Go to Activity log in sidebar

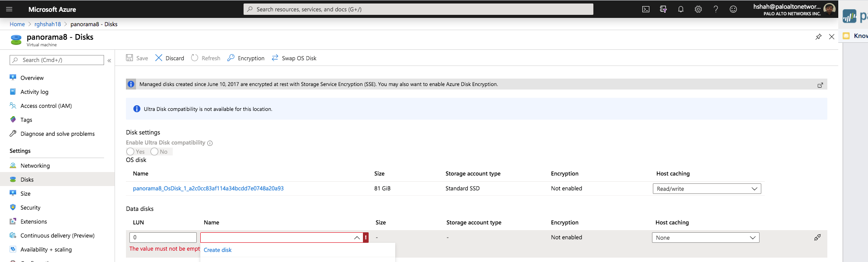(34, 92)
